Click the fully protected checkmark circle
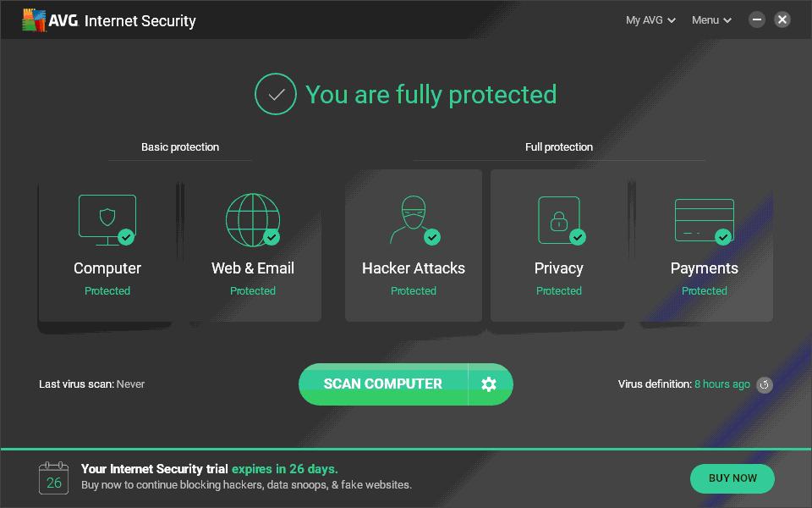 point(276,94)
